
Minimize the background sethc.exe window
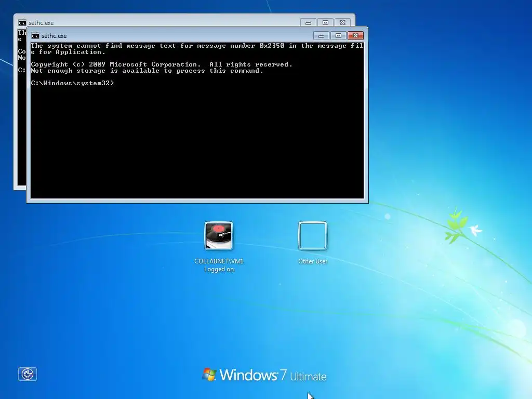coord(308,22)
